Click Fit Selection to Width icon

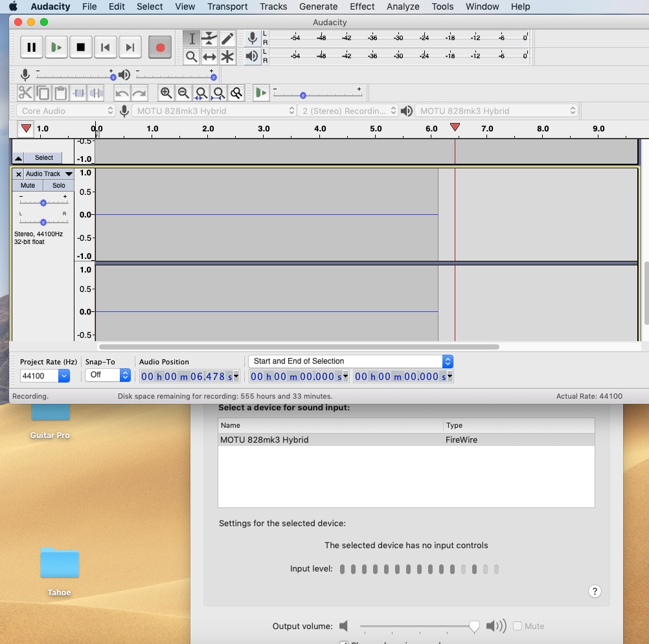click(201, 93)
